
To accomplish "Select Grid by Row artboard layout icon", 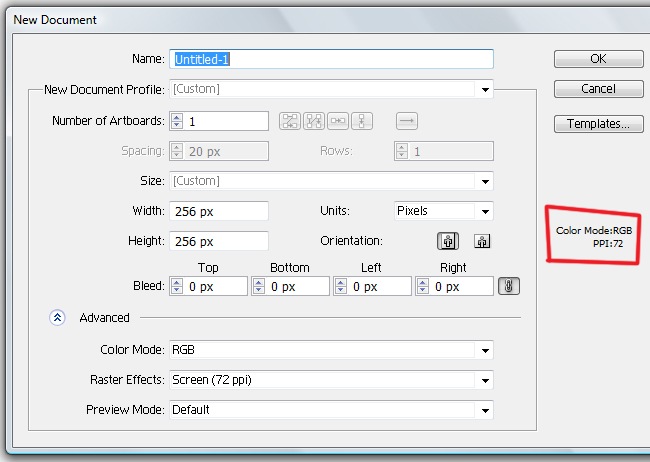I will 289,121.
